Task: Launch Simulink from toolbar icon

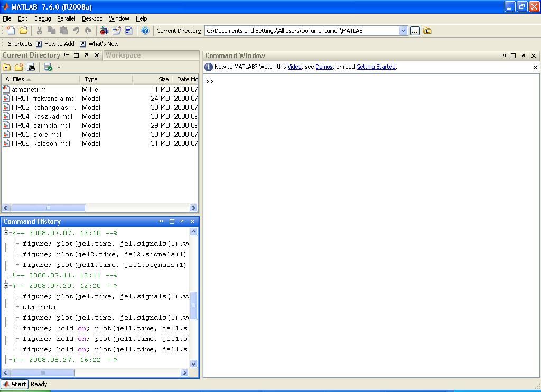Action: (104, 31)
